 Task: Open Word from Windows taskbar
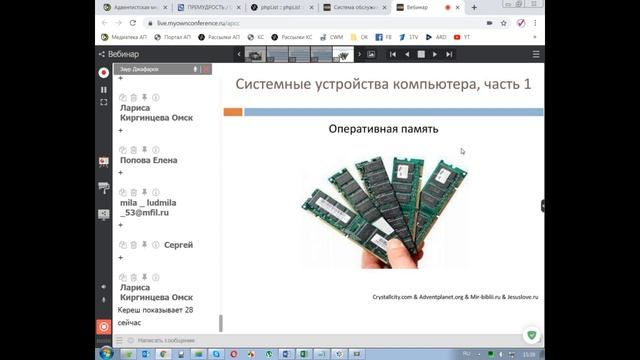coord(286,354)
